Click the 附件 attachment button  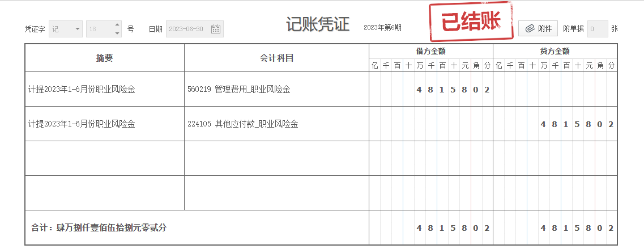(x=538, y=28)
